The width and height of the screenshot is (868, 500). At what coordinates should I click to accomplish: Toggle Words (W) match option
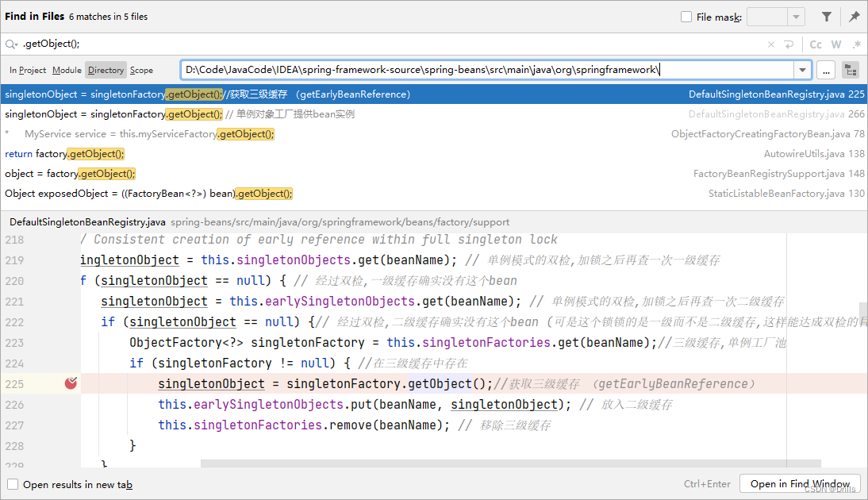click(836, 44)
